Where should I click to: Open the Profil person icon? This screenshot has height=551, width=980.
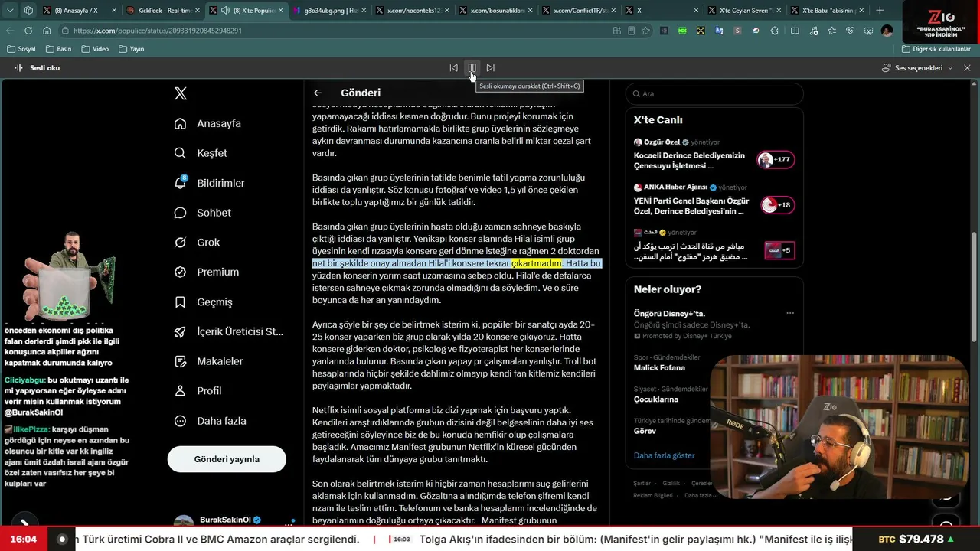(180, 391)
